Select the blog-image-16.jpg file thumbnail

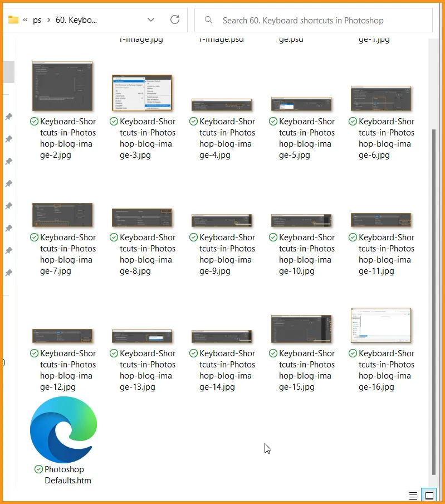(x=381, y=325)
